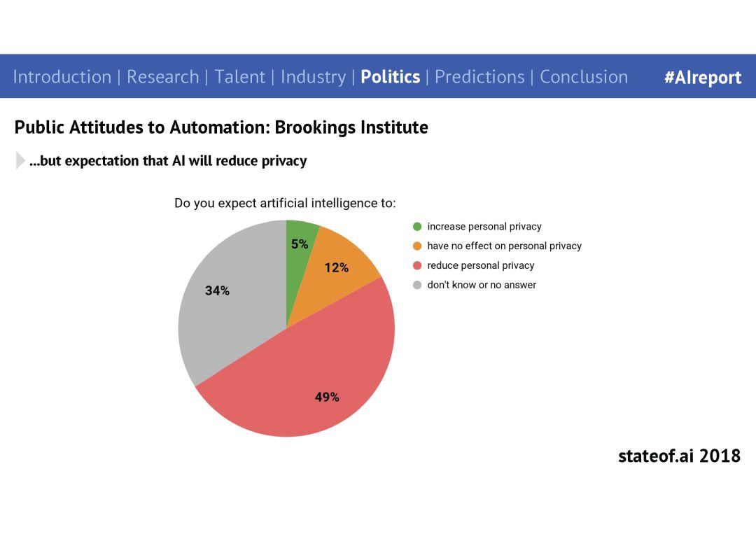Open the Predictions section tab

479,77
